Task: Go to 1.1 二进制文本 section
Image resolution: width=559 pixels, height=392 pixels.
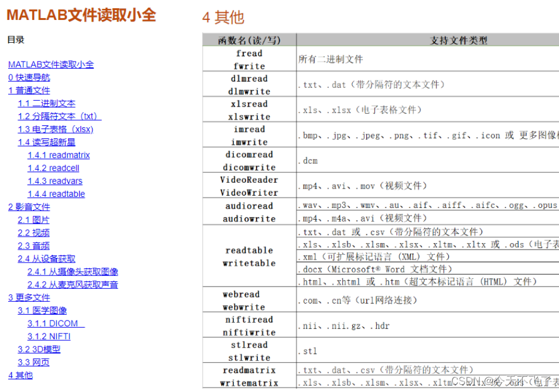Action: (47, 103)
